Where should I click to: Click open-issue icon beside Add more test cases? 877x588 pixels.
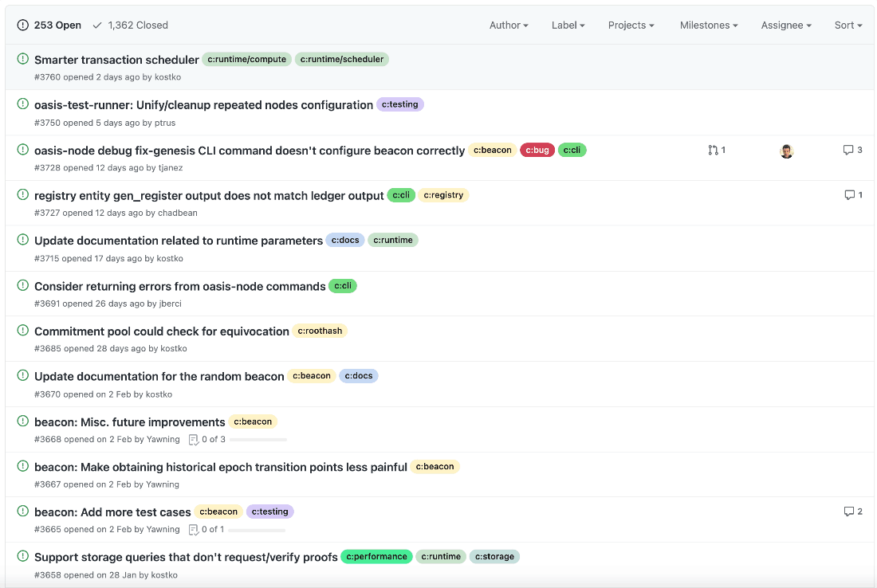click(x=23, y=512)
